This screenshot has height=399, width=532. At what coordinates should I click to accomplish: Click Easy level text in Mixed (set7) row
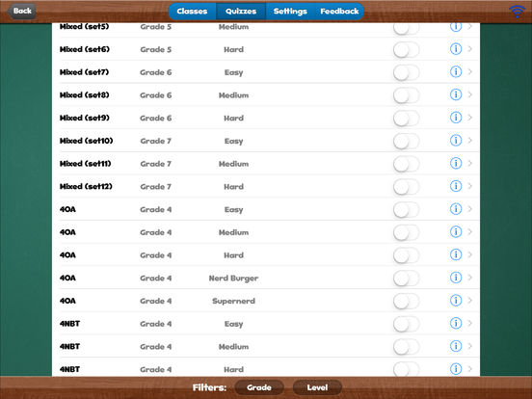point(233,72)
